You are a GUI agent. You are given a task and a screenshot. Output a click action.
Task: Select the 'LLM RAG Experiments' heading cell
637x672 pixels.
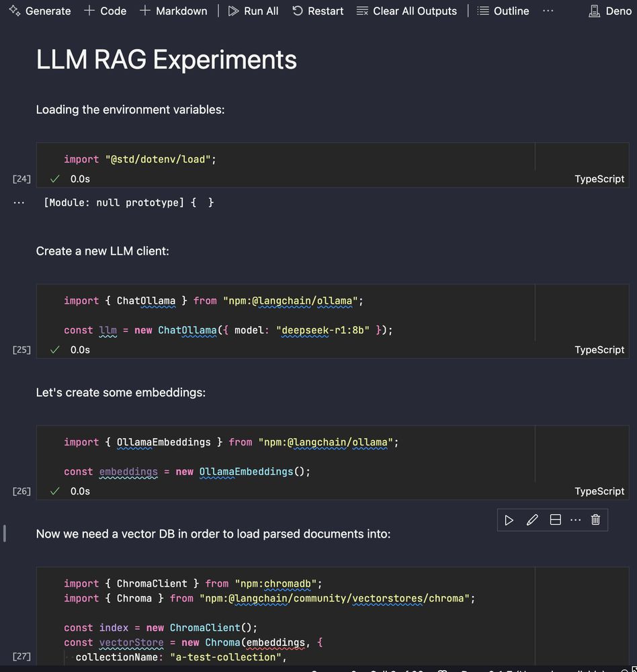coord(167,59)
